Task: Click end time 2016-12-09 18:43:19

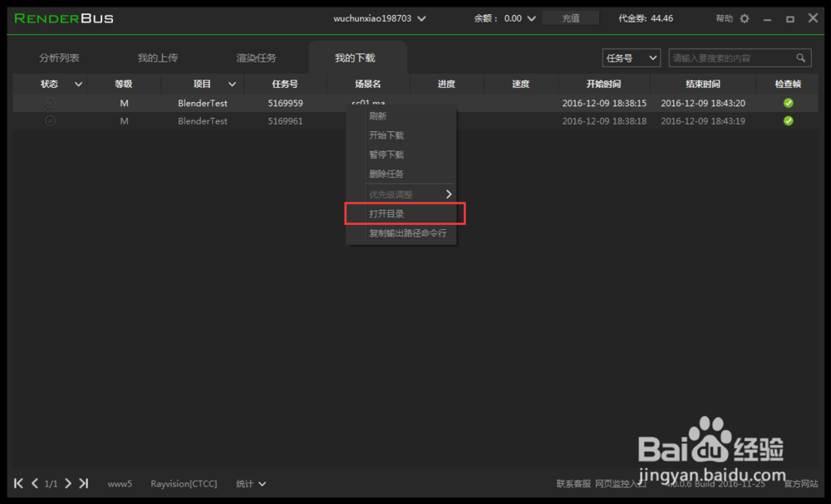Action: 703,121
